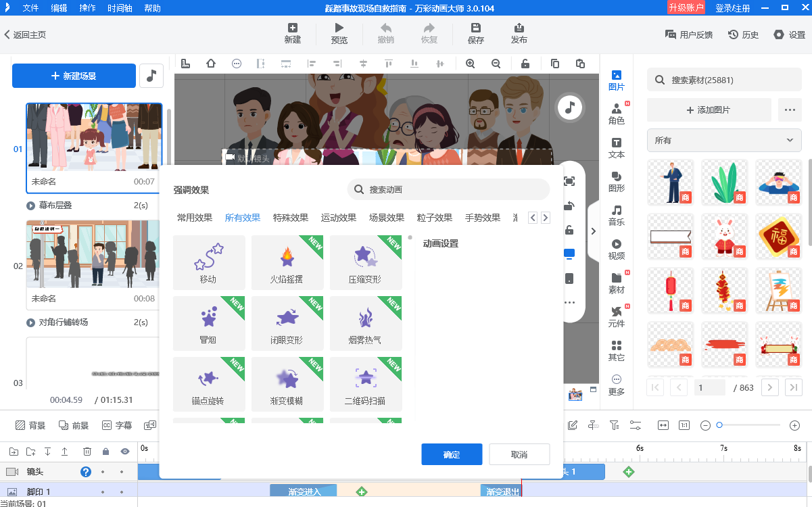Open the 素材 materials panel
This screenshot has width=812, height=507.
click(616, 283)
